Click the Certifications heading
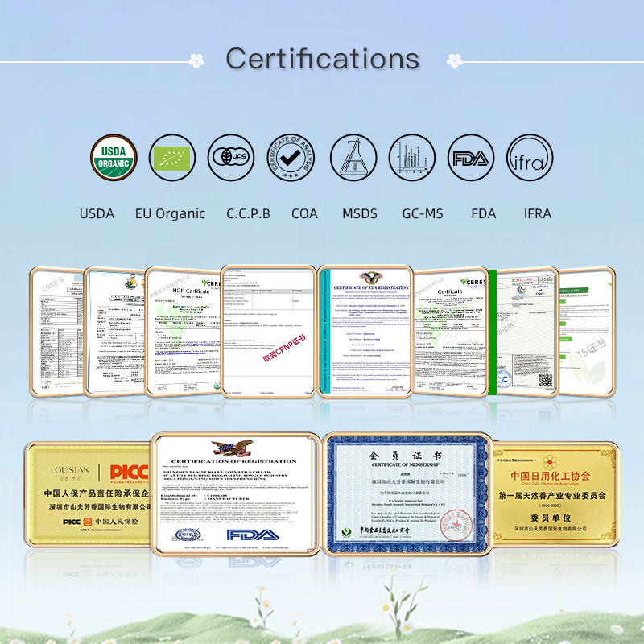Image resolution: width=644 pixels, height=644 pixels. 323,58
